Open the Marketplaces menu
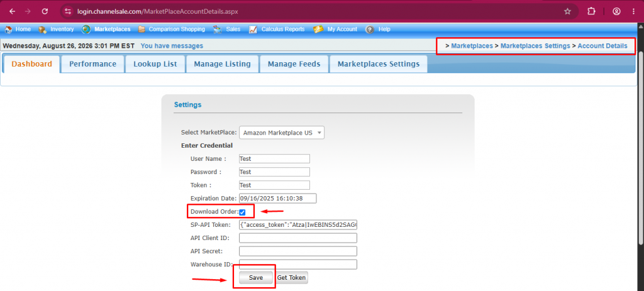Viewport: 644px width, 291px height. coord(112,29)
